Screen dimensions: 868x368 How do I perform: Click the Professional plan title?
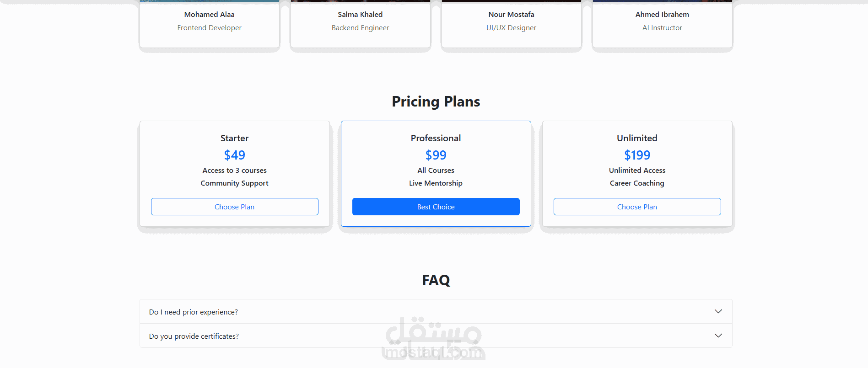(x=436, y=138)
